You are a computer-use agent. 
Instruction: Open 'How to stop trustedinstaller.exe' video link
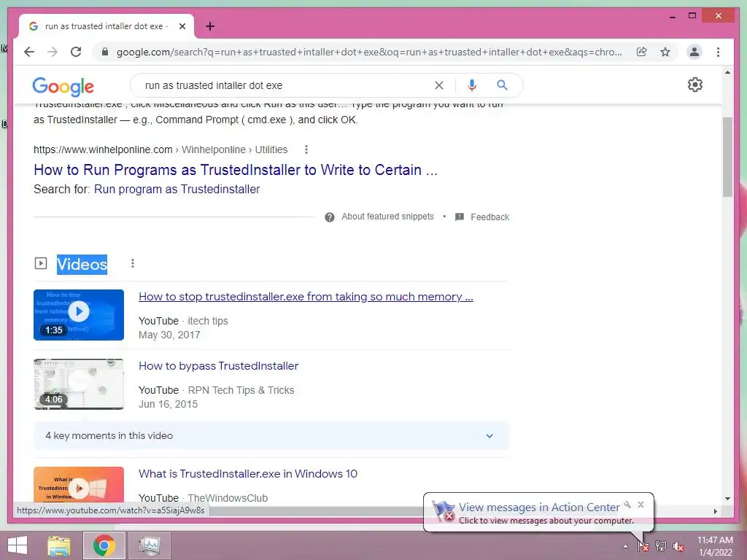(306, 297)
